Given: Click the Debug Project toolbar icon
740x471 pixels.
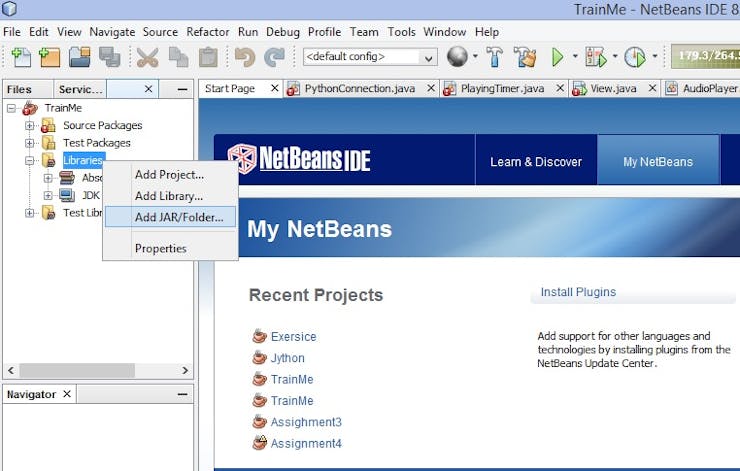Looking at the screenshot, I should click(x=596, y=58).
